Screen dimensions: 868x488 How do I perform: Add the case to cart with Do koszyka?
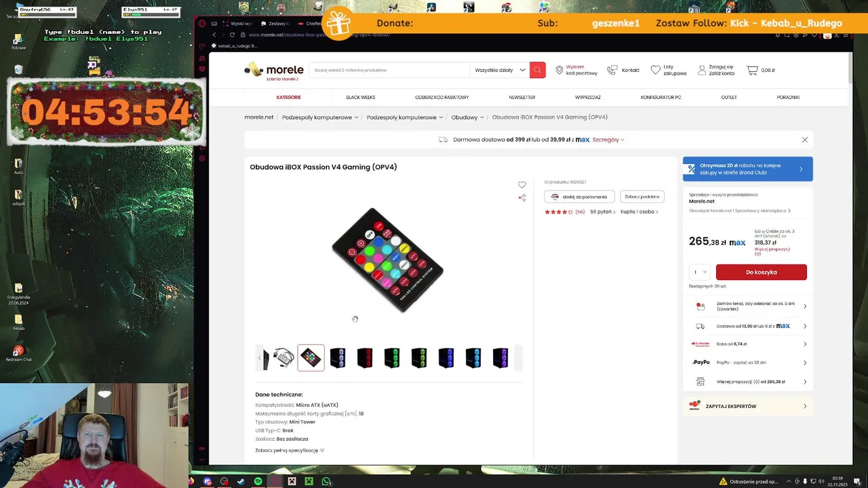pos(762,272)
